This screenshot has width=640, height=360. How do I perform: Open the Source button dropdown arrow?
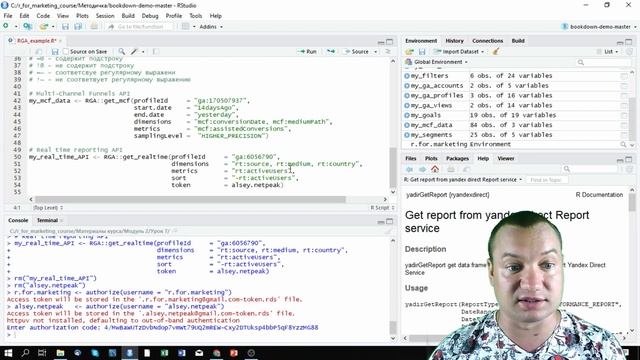376,52
